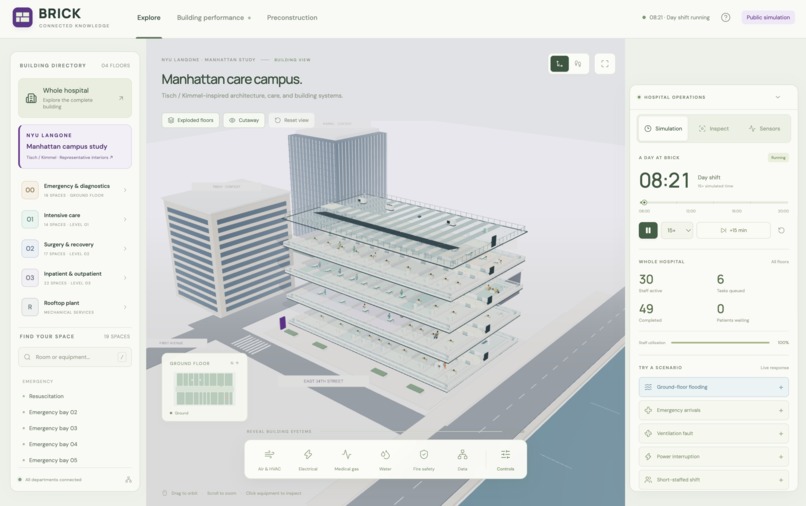The height and width of the screenshot is (506, 806).
Task: Click the Ground floor minimap expand icon
Action: (234, 363)
